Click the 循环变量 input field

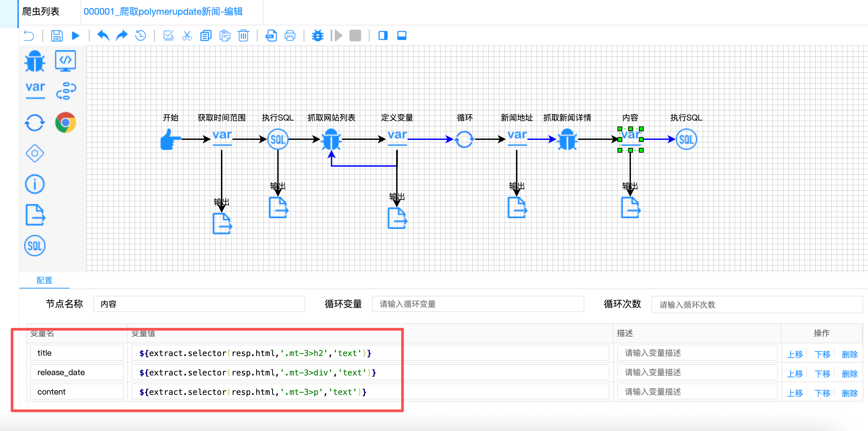[x=478, y=304]
